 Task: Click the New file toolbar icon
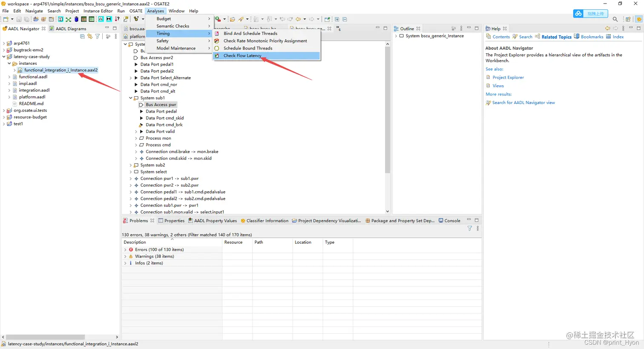6,19
